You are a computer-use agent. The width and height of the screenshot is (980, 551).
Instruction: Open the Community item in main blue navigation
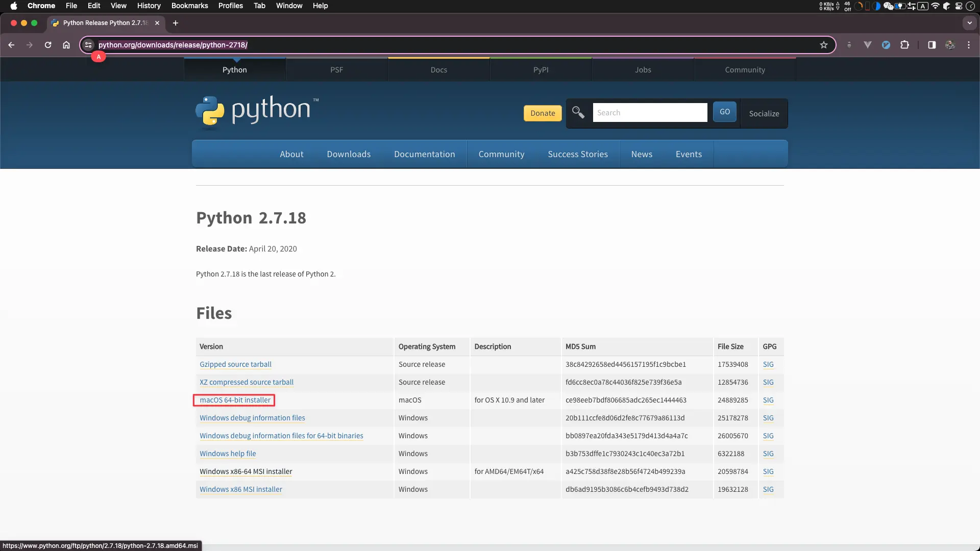pyautogui.click(x=501, y=154)
